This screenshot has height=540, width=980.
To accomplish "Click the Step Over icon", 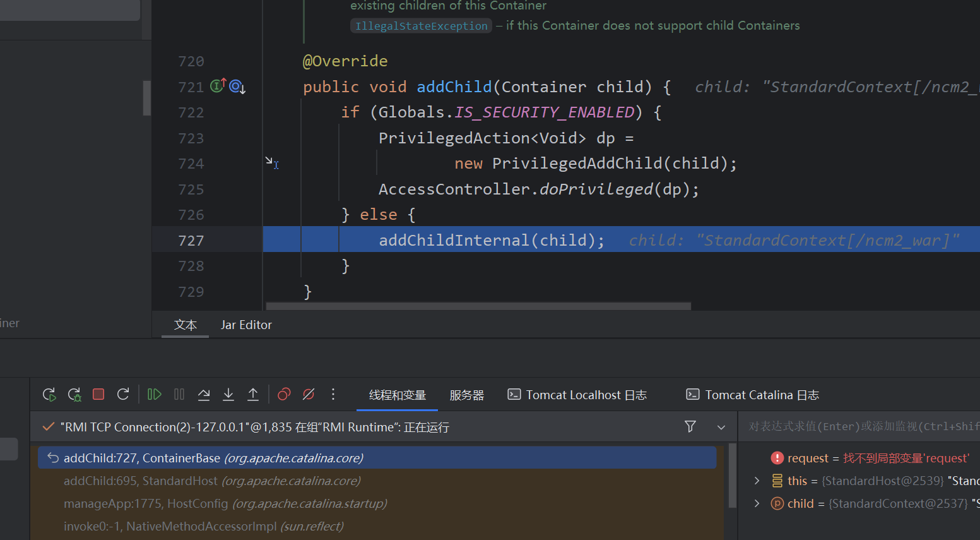I will click(204, 395).
